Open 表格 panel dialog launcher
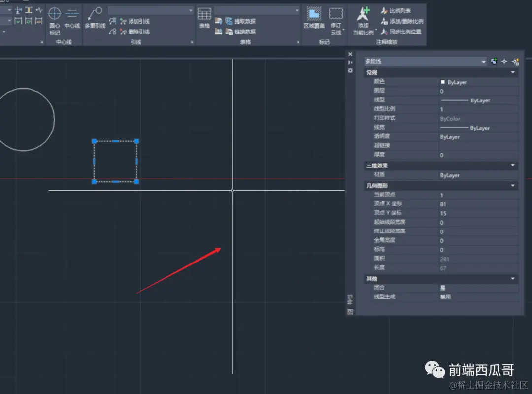Image resolution: width=532 pixels, height=394 pixels. point(298,42)
